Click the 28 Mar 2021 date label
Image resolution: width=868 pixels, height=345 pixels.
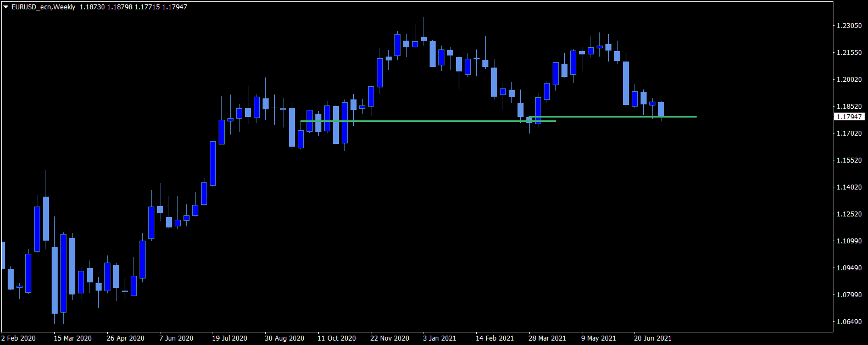click(547, 338)
